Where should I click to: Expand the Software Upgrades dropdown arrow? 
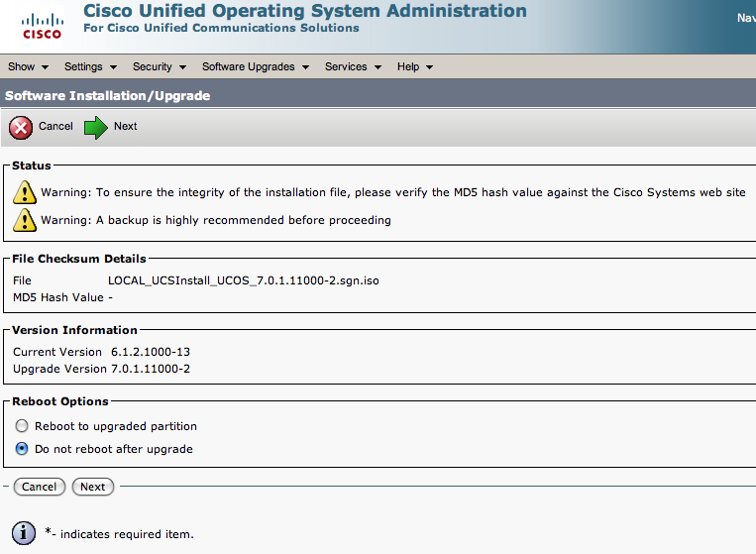tap(306, 67)
